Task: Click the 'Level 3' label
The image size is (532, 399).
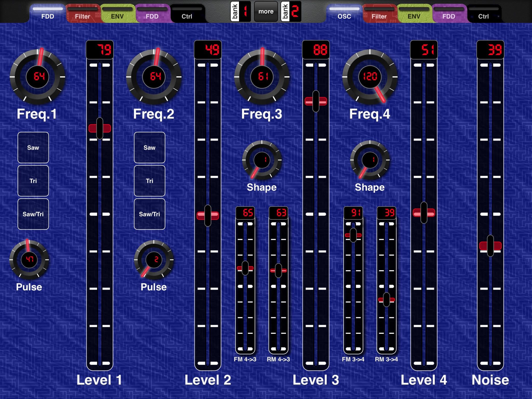Action: [316, 380]
